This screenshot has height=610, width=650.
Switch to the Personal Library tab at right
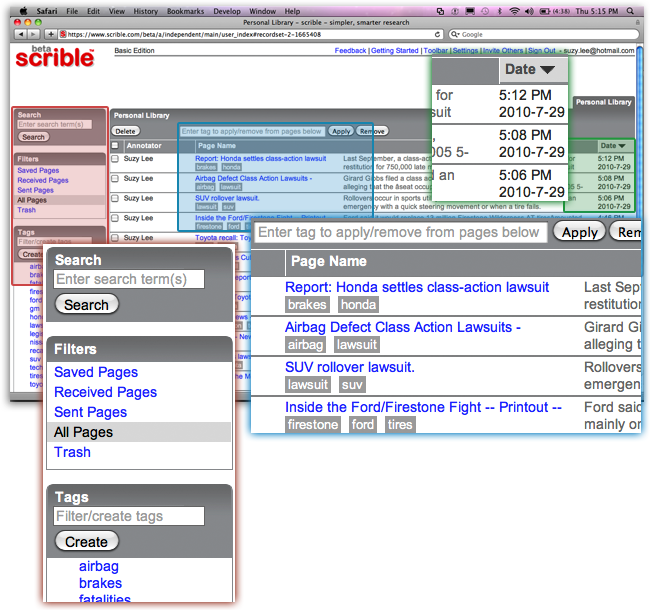[604, 102]
